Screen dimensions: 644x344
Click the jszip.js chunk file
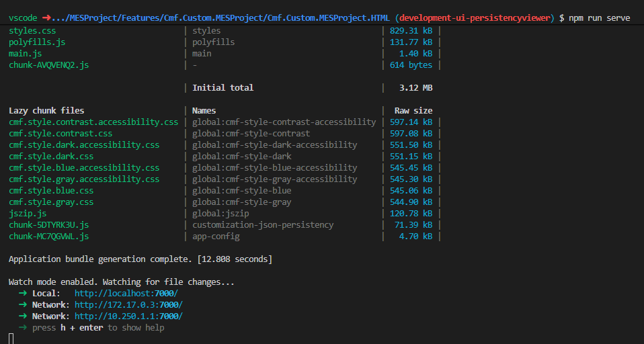pos(28,214)
